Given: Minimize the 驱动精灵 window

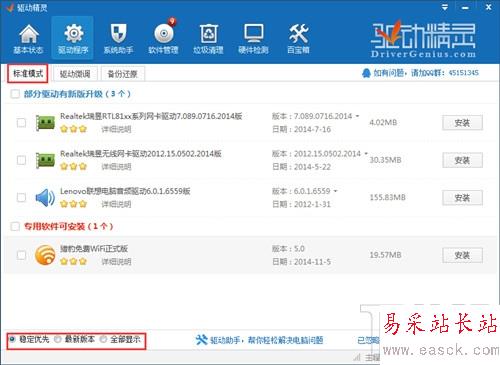Looking at the screenshot, I should coord(466,7).
